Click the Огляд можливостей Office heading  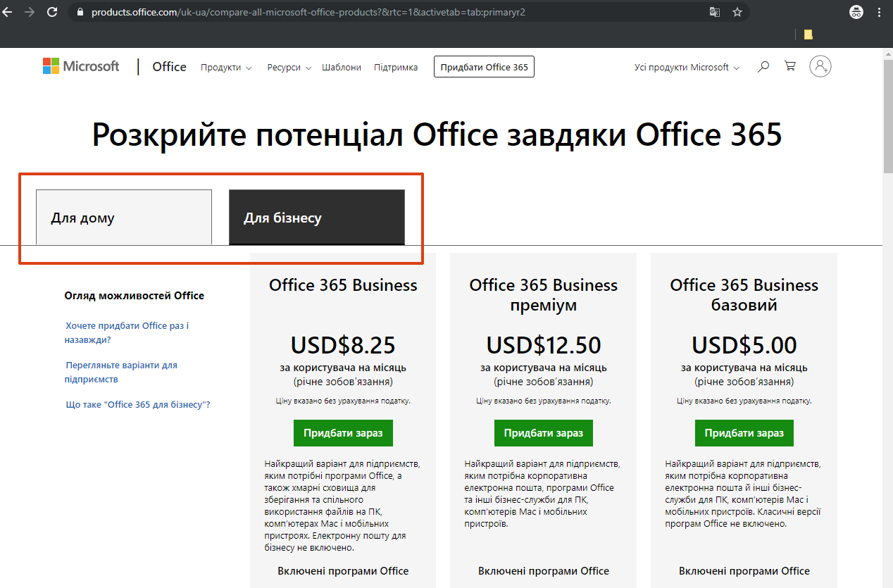134,296
